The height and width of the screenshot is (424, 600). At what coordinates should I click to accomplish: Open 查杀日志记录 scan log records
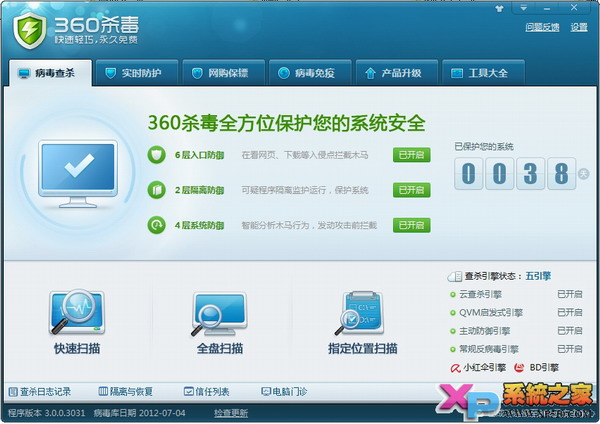tap(40, 391)
